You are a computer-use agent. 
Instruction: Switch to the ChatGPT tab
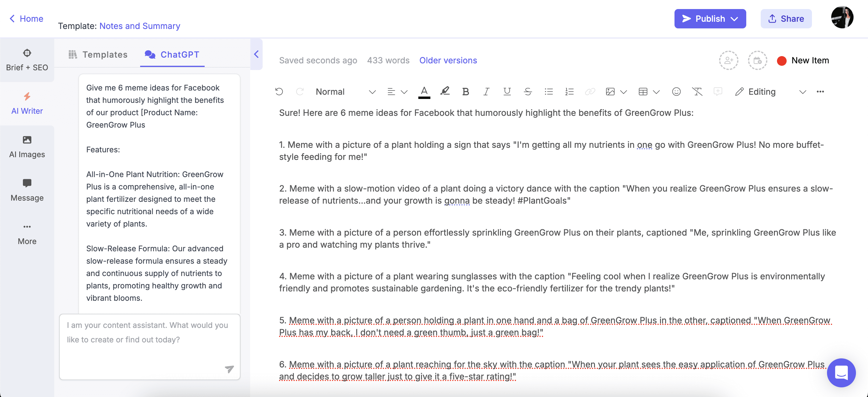(172, 55)
